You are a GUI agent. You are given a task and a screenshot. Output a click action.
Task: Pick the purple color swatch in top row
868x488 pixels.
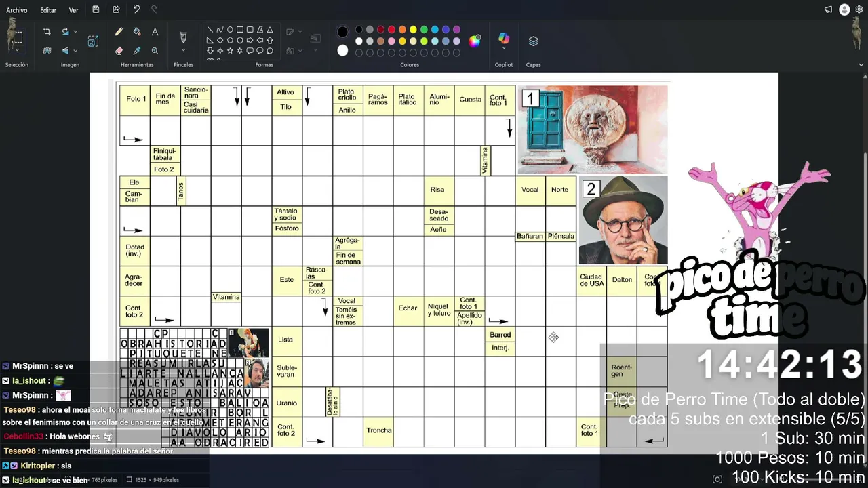(456, 30)
